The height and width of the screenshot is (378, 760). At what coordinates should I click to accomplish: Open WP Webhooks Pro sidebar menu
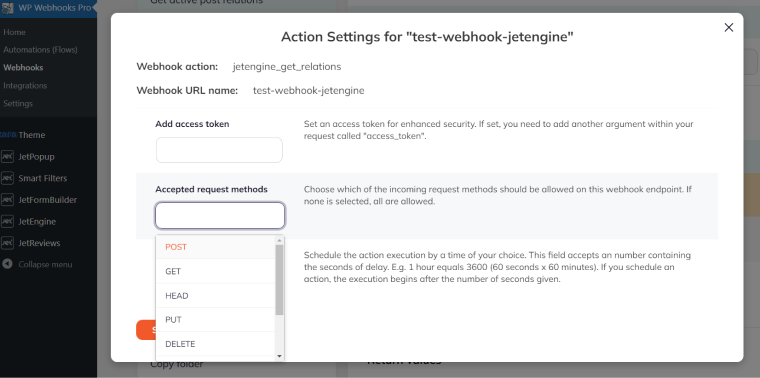click(x=48, y=8)
